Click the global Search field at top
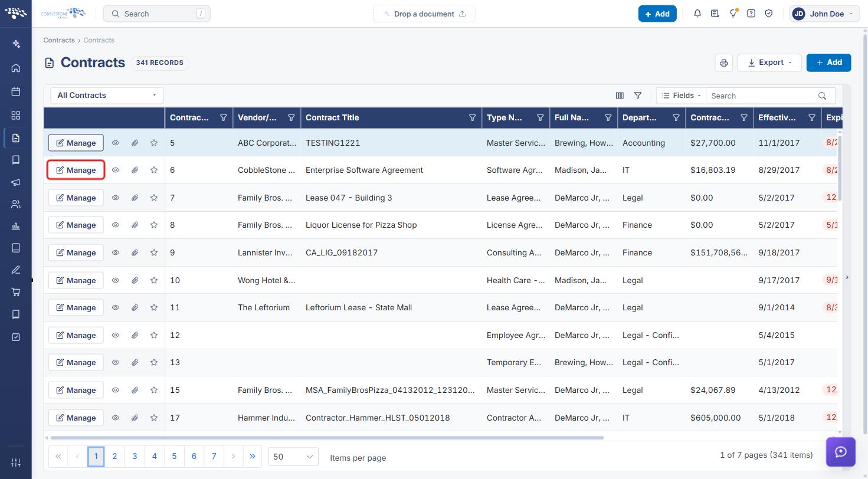The height and width of the screenshot is (479, 868). [157, 14]
